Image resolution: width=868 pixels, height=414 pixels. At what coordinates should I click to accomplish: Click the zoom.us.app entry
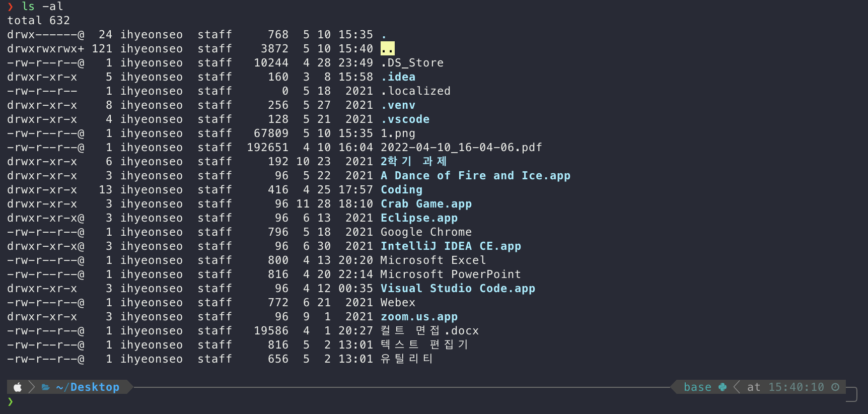[x=419, y=317]
